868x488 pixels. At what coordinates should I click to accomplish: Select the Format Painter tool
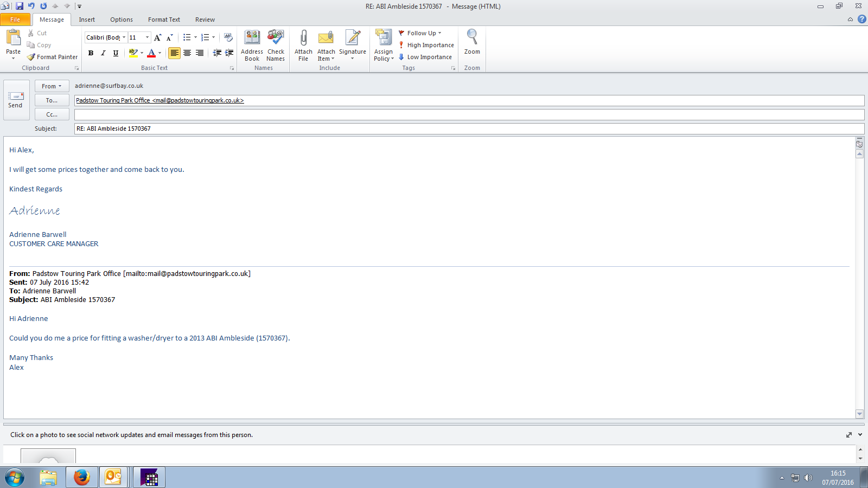[53, 57]
